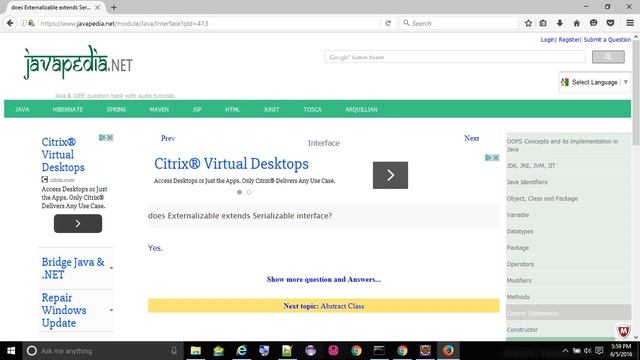
Task: Expand the Bridge Java & .NET ad
Action: [111, 268]
